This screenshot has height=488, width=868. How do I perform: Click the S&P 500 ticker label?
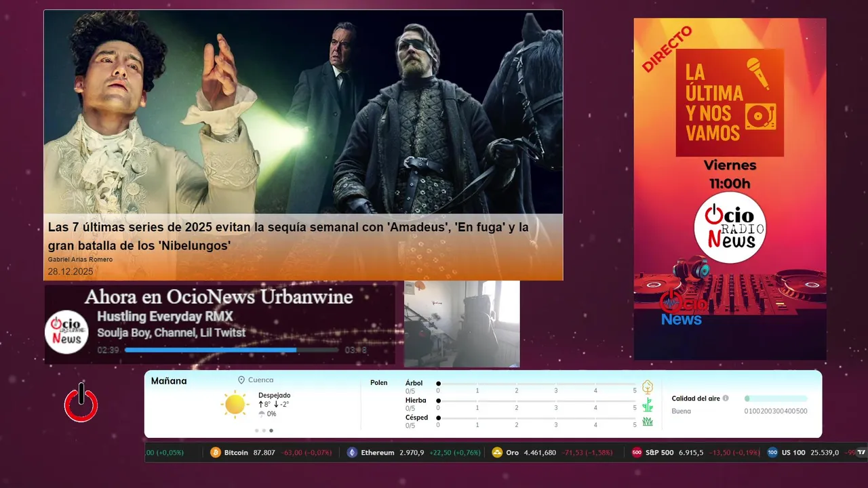coord(660,453)
